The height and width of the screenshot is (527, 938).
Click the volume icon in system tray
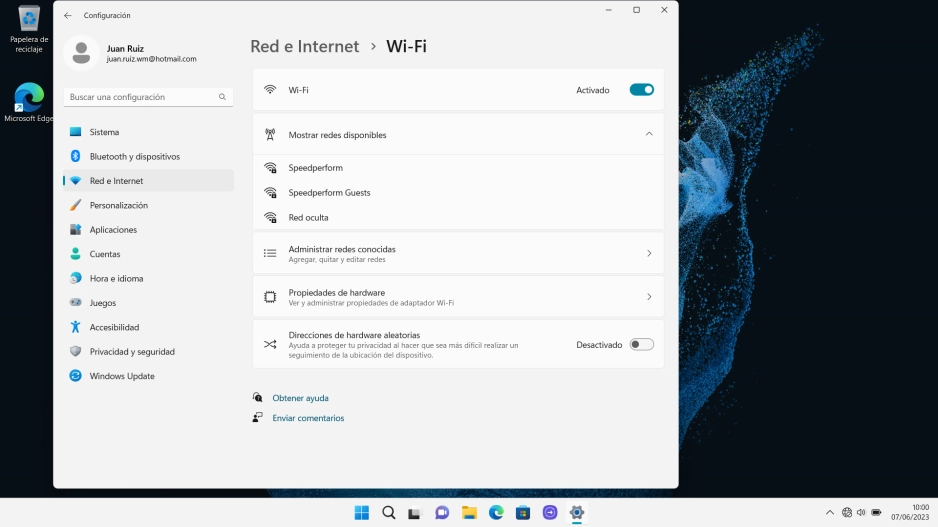(x=861, y=513)
